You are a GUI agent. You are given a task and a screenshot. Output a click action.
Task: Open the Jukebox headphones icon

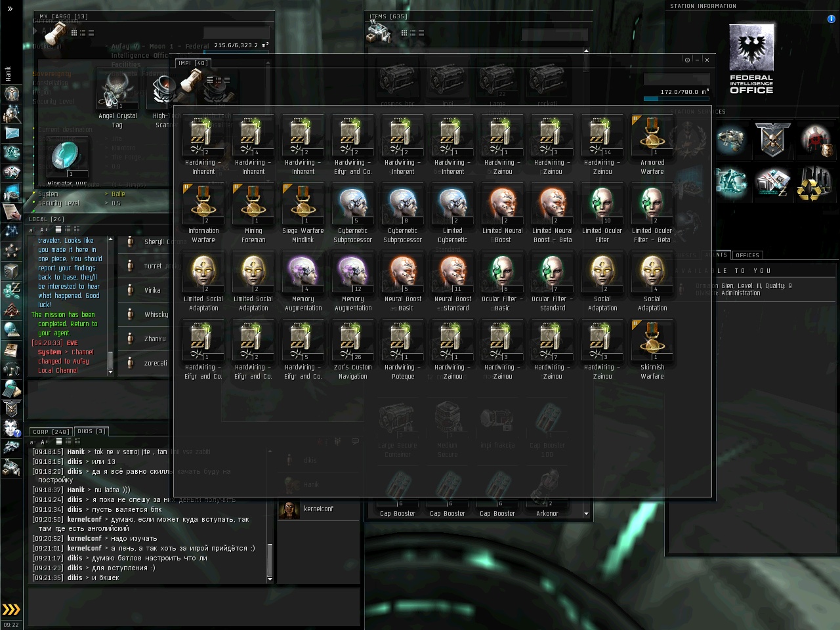pos(11,369)
